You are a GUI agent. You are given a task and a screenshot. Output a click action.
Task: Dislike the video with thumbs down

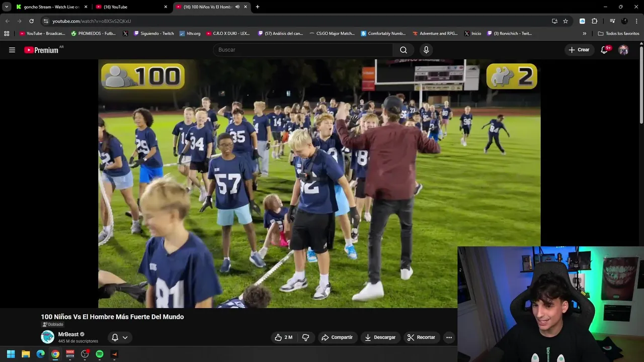(x=305, y=337)
